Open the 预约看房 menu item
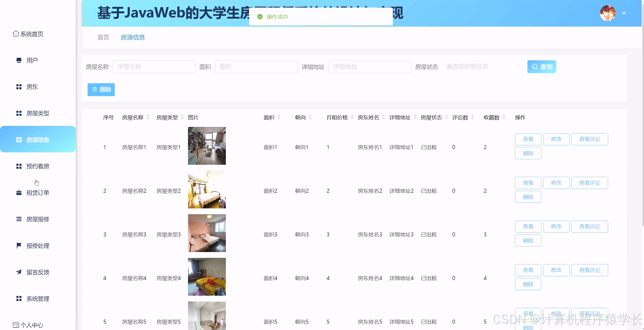 click(38, 166)
